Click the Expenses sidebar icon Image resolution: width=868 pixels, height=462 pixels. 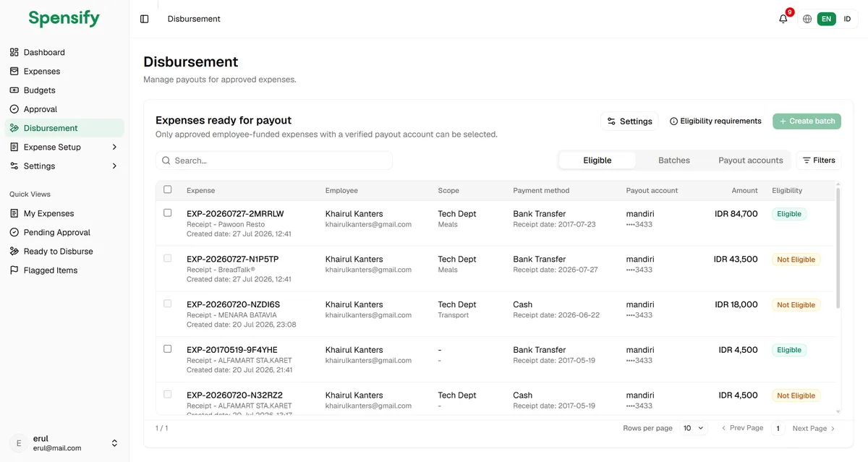[x=14, y=71]
